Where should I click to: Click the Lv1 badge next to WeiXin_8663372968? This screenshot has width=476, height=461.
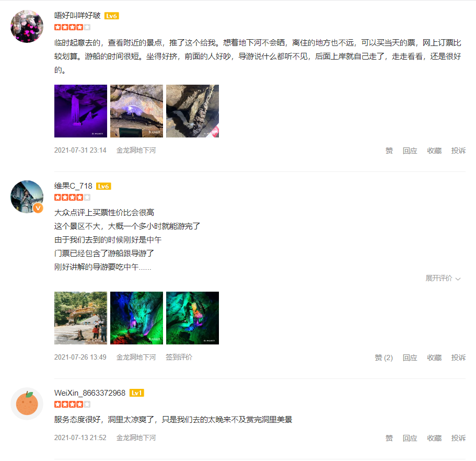point(136,393)
